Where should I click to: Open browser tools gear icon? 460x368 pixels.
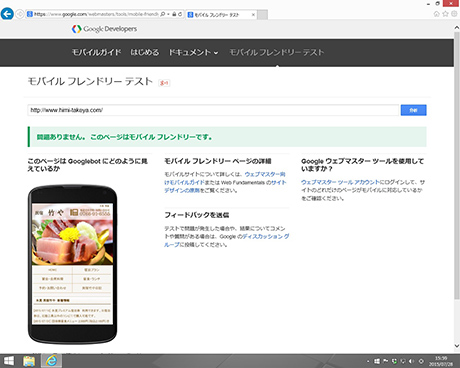[x=454, y=14]
